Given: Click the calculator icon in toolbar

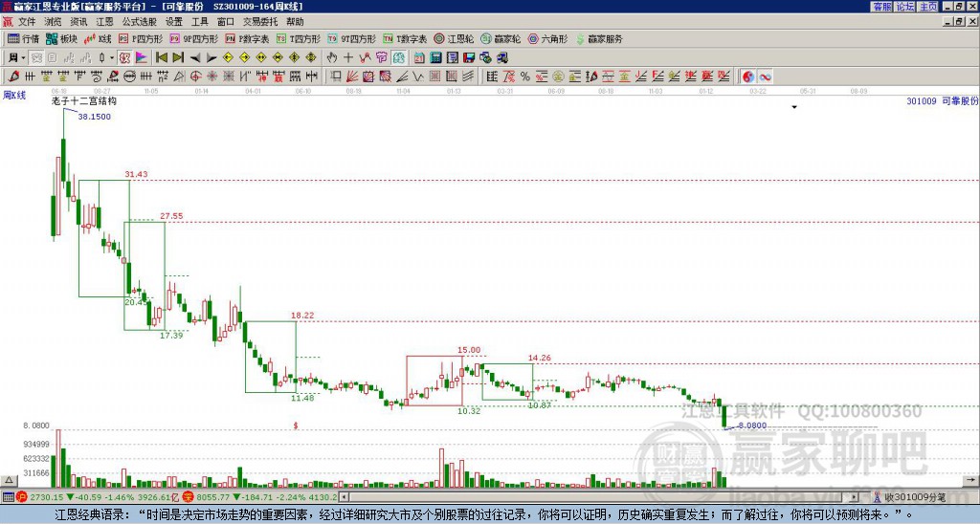Looking at the screenshot, I should (435, 58).
